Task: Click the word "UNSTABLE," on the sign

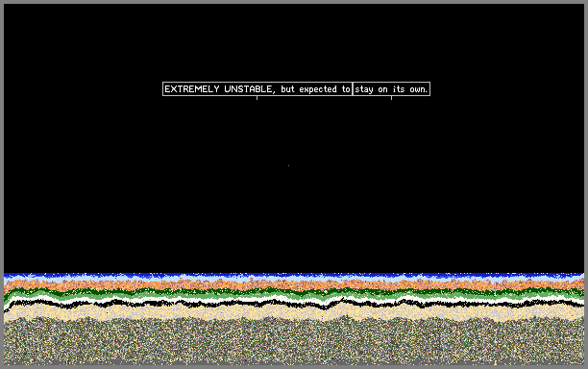Action: pyautogui.click(x=250, y=89)
